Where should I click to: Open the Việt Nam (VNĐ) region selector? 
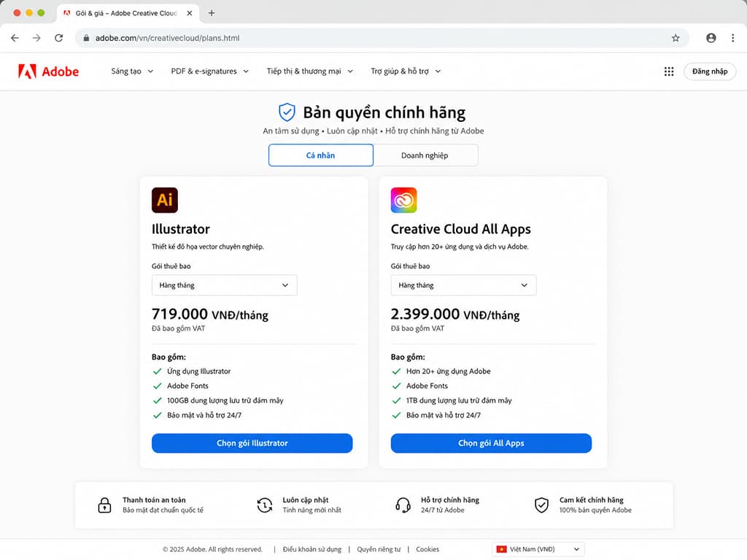(x=538, y=549)
